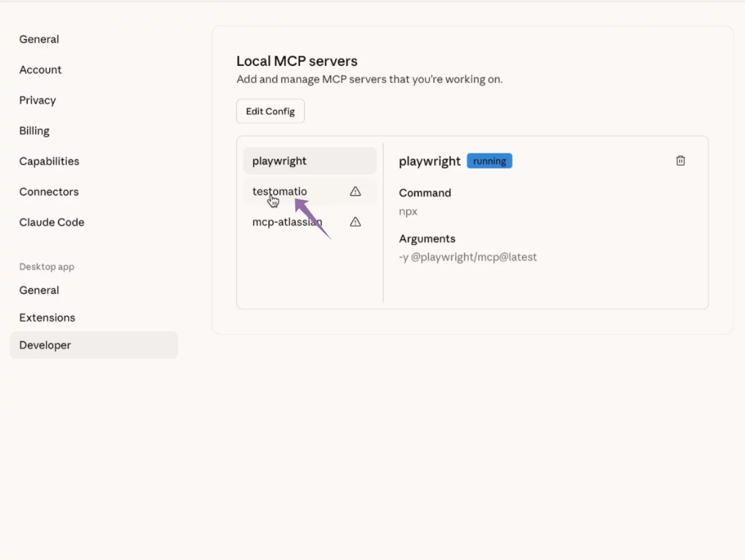
Task: Click the Arguments value text
Action: click(468, 257)
